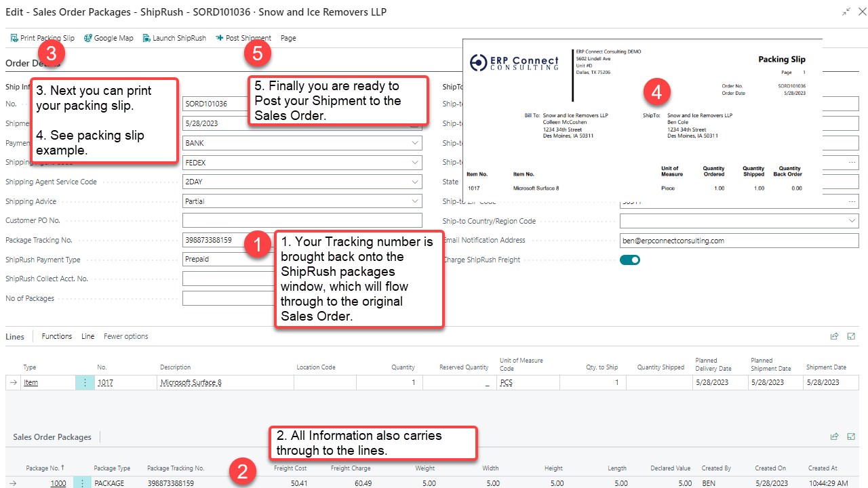Image resolution: width=868 pixels, height=488 pixels.
Task: Share the Lines section via share icon
Action: 835,336
